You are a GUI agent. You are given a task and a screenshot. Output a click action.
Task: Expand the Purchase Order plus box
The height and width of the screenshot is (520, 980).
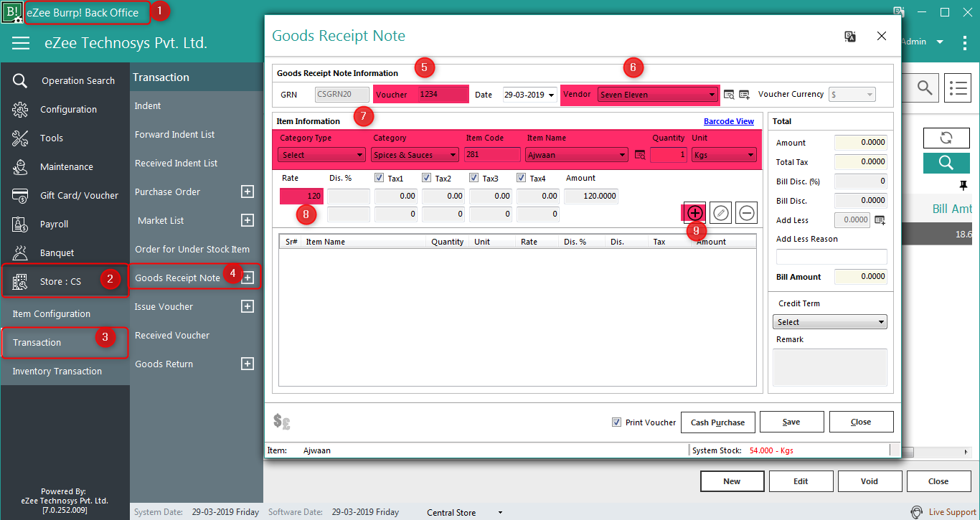coord(248,192)
